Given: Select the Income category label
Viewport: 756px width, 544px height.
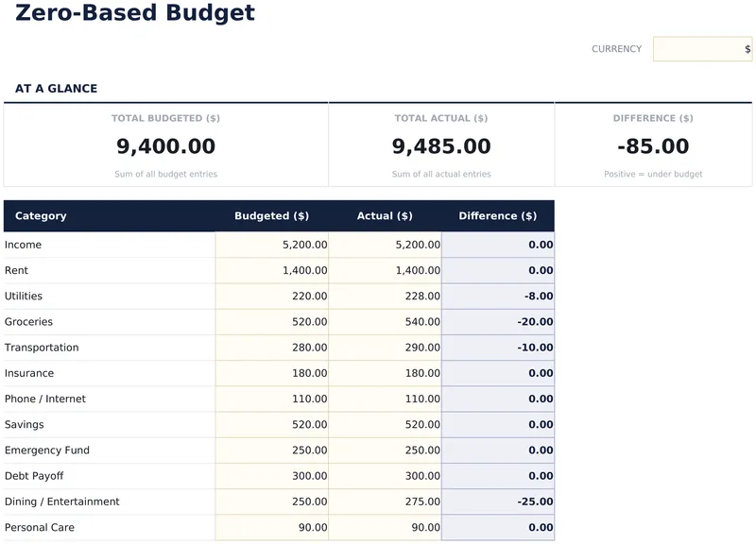Looking at the screenshot, I should (23, 245).
